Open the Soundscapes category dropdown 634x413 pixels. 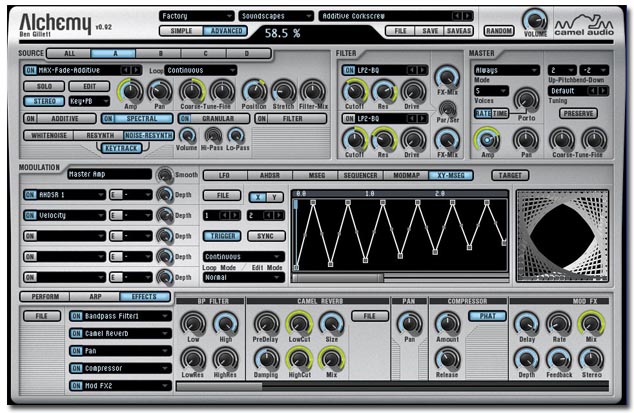(x=276, y=16)
